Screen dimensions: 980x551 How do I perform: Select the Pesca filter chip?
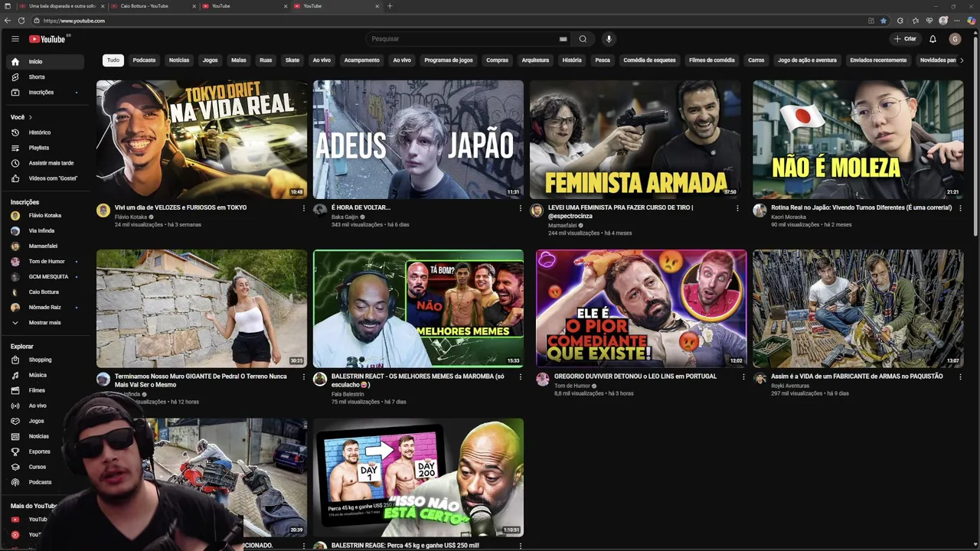tap(603, 60)
